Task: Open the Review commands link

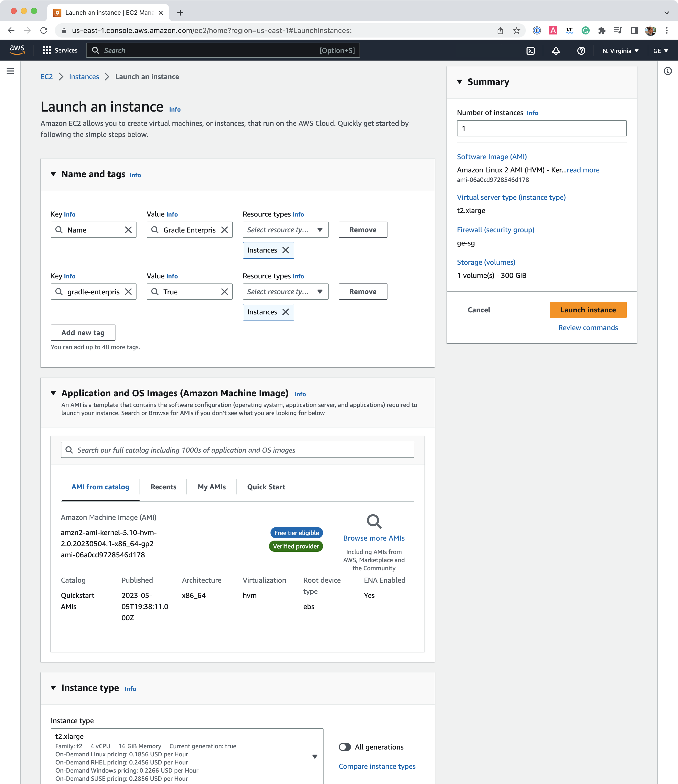Action: point(588,328)
